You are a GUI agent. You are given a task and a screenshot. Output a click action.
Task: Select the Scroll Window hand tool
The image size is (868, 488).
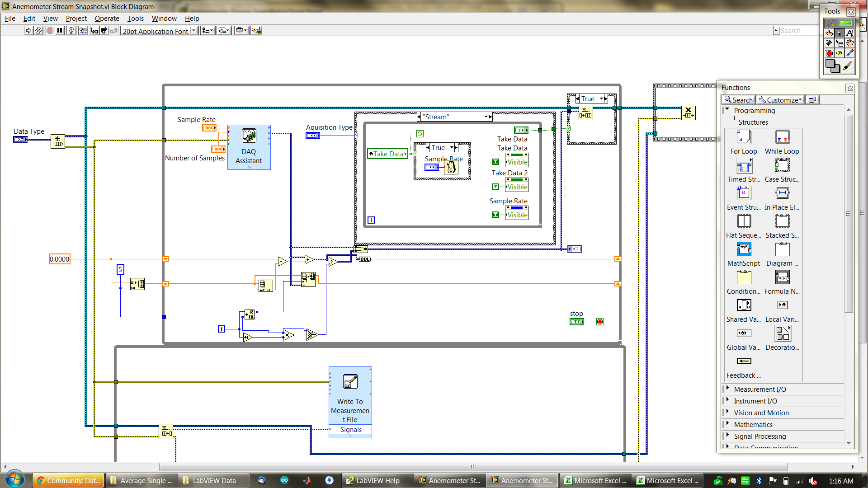pos(850,43)
